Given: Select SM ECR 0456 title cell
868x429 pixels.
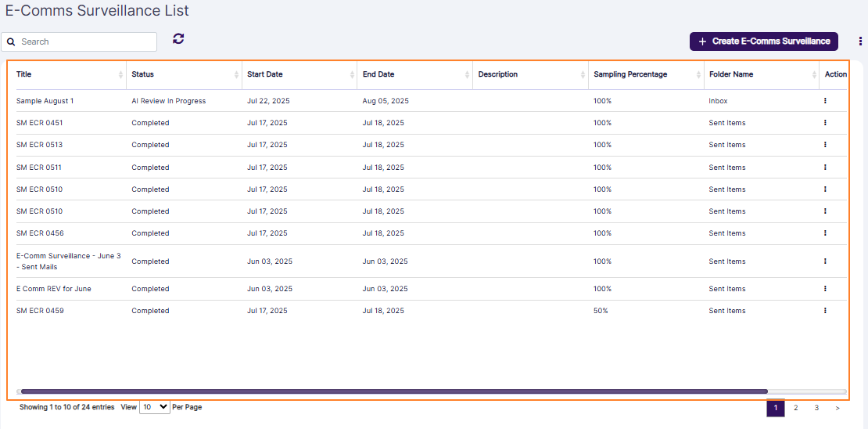Looking at the screenshot, I should [40, 233].
